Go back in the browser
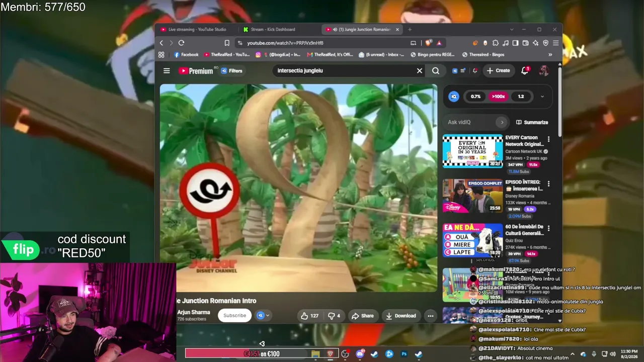 coord(162,43)
